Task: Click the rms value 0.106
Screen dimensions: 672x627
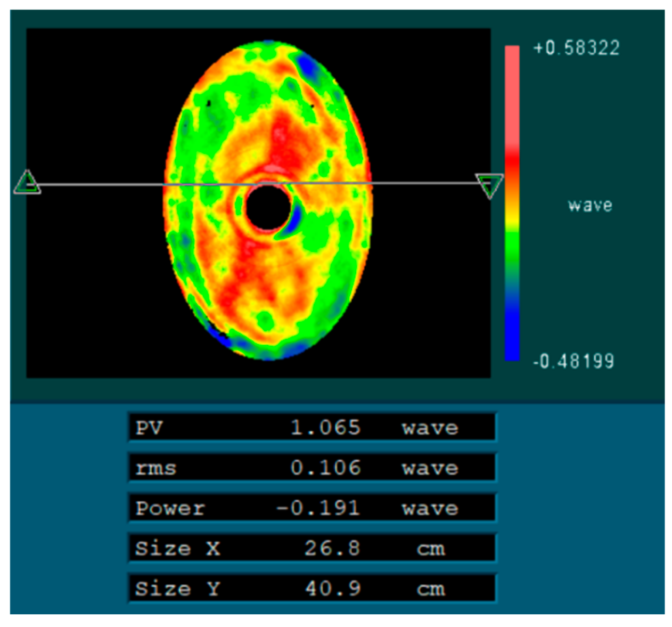Action: pos(325,468)
